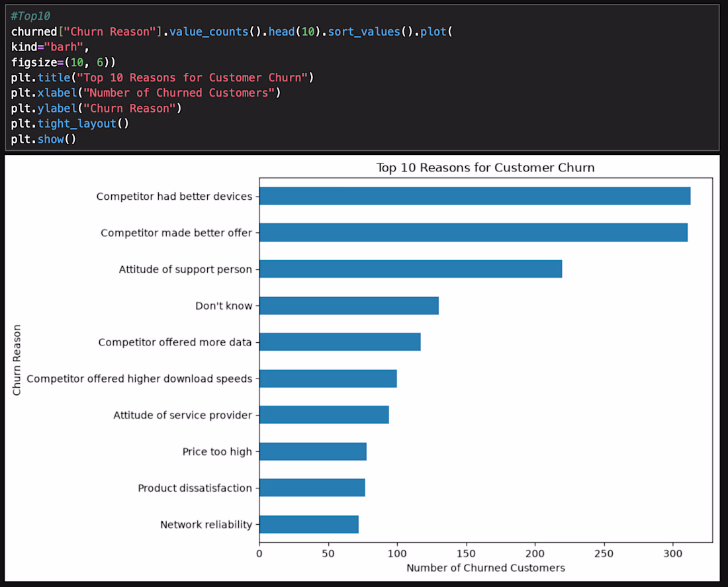Click the "Attitude of support person" axis label
728x587 pixels.
185,269
